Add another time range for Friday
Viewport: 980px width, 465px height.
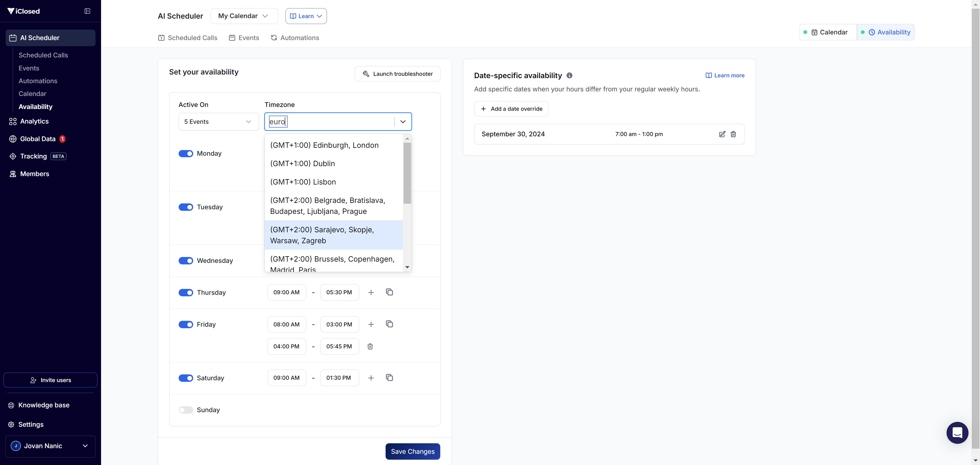(371, 324)
